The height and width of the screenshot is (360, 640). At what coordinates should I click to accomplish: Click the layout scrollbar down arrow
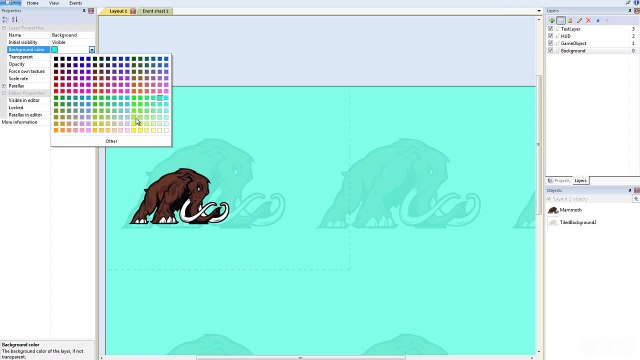click(539, 351)
